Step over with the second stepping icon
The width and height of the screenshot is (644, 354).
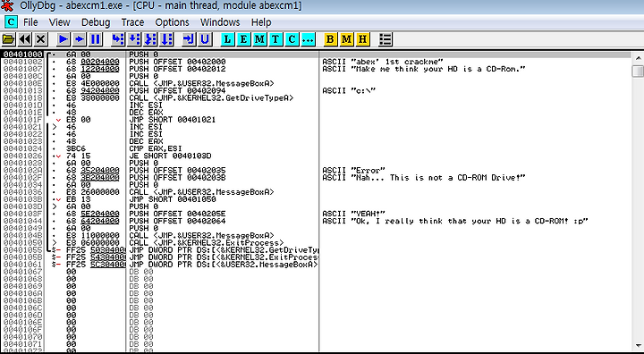point(134,39)
